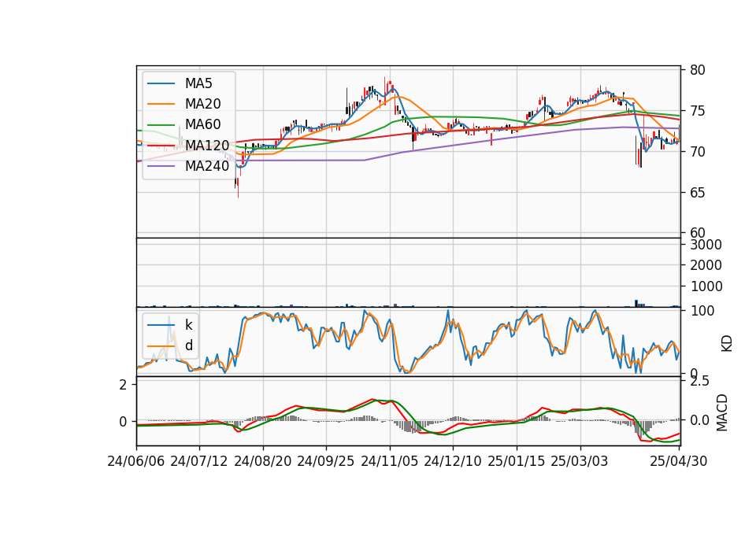
Task: Click the 25/03/03 date tick label
Action: [580, 461]
